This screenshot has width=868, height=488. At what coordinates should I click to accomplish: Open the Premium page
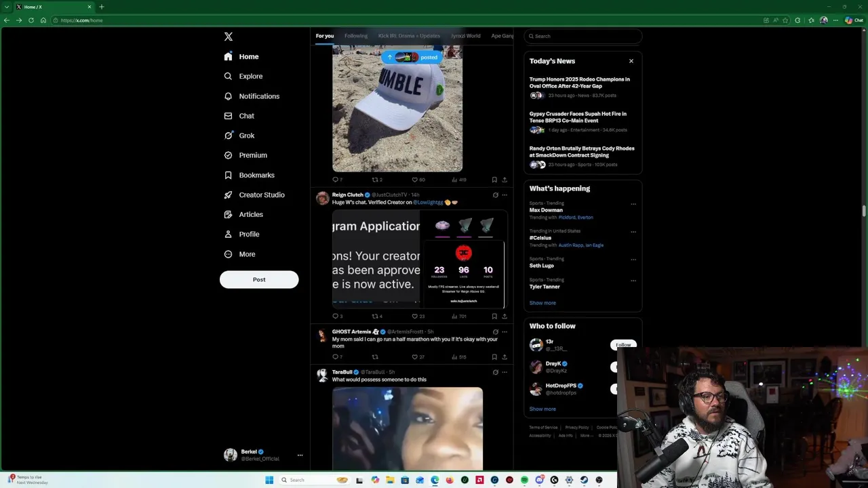pyautogui.click(x=245, y=155)
